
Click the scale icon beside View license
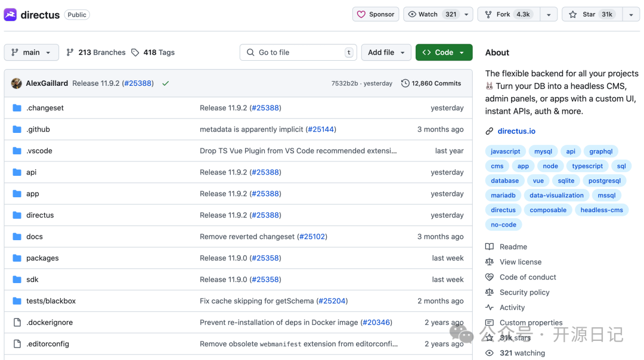(x=489, y=262)
